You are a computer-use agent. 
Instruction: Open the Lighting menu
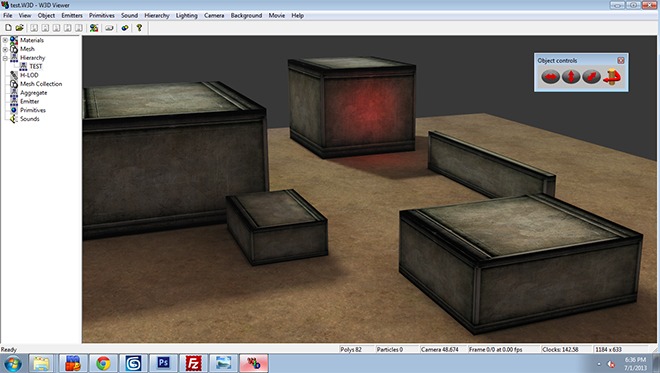pos(186,16)
